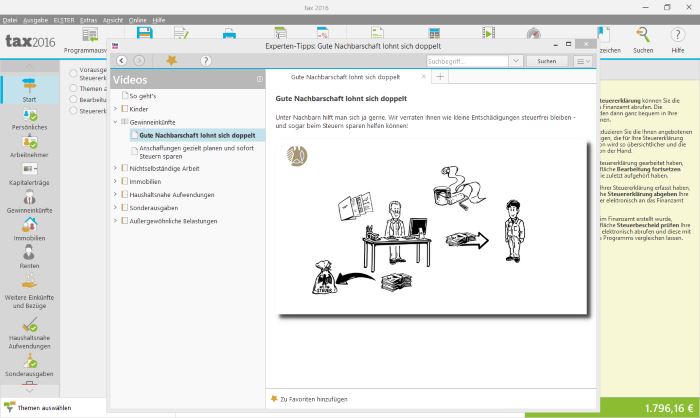
Task: Click the favorites star icon in tips toolbar
Action: [x=172, y=61]
